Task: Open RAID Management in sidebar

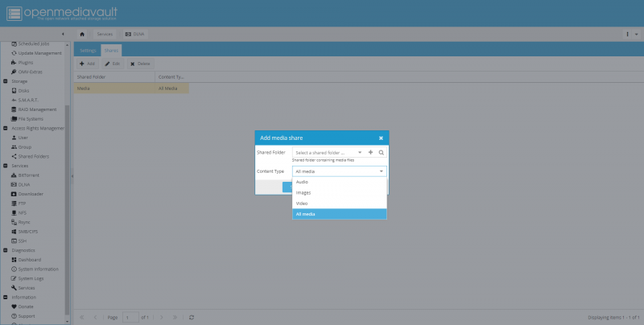Action: pos(34,109)
